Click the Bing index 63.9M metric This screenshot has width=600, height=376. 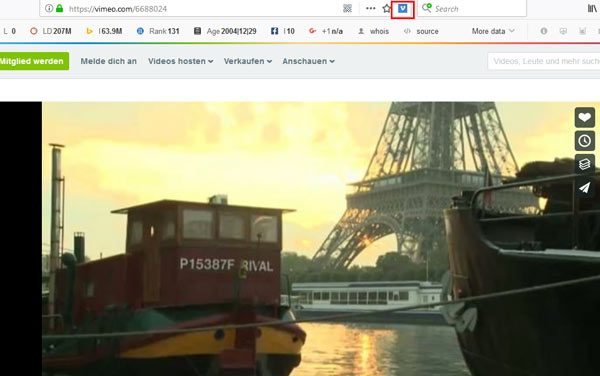coord(104,31)
